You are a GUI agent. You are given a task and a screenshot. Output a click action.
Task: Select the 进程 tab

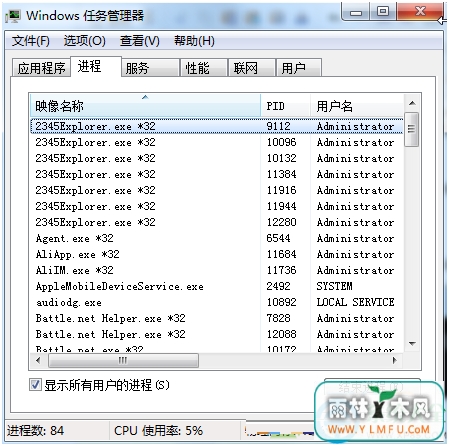[96, 66]
